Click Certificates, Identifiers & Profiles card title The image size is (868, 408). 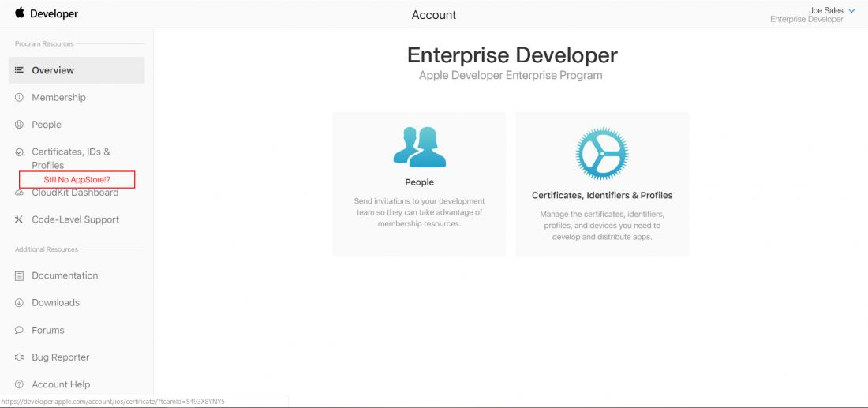602,196
